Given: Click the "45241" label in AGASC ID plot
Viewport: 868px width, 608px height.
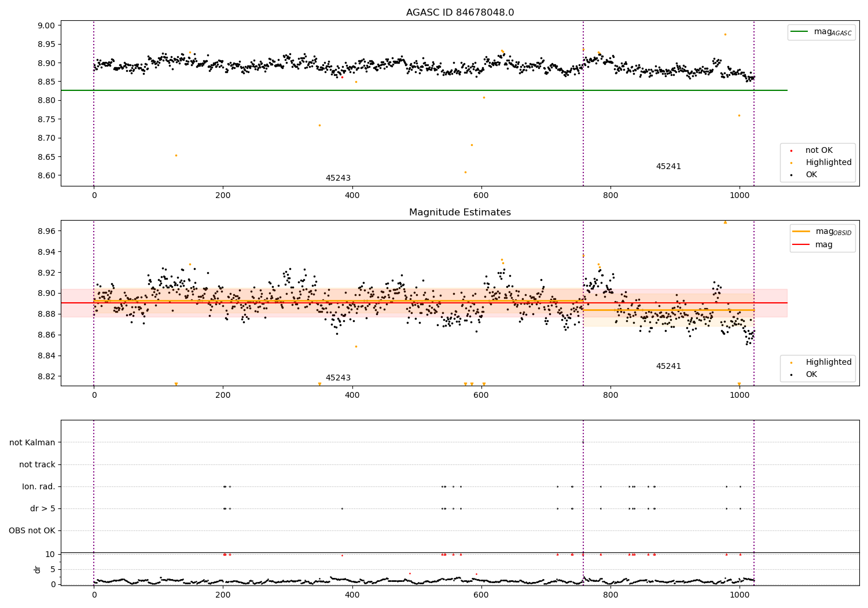Looking at the screenshot, I should 668,167.
